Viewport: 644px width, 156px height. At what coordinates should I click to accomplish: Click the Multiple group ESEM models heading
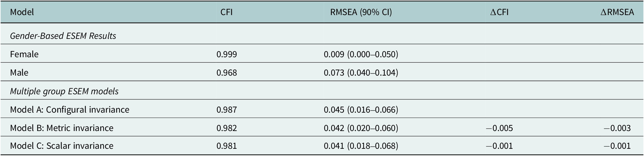pyautogui.click(x=64, y=91)
